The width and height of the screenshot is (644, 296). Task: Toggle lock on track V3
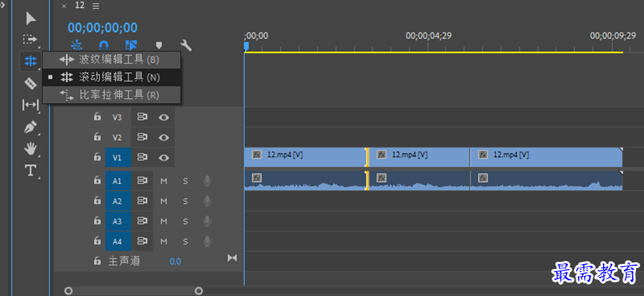coord(98,117)
